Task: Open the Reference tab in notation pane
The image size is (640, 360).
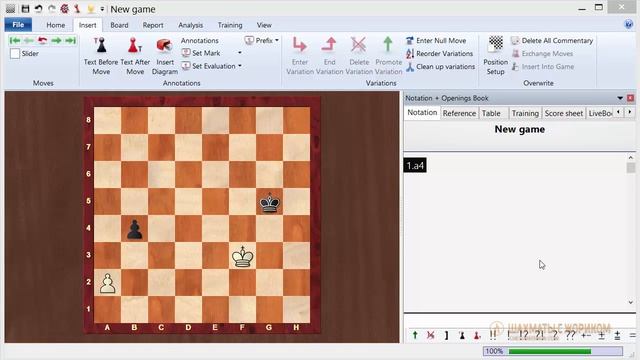Action: pyautogui.click(x=459, y=113)
